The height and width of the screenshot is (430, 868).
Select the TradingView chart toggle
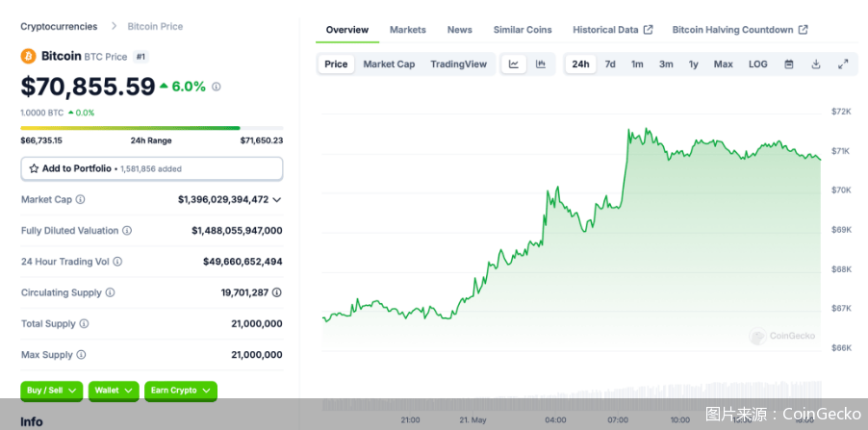pos(458,64)
